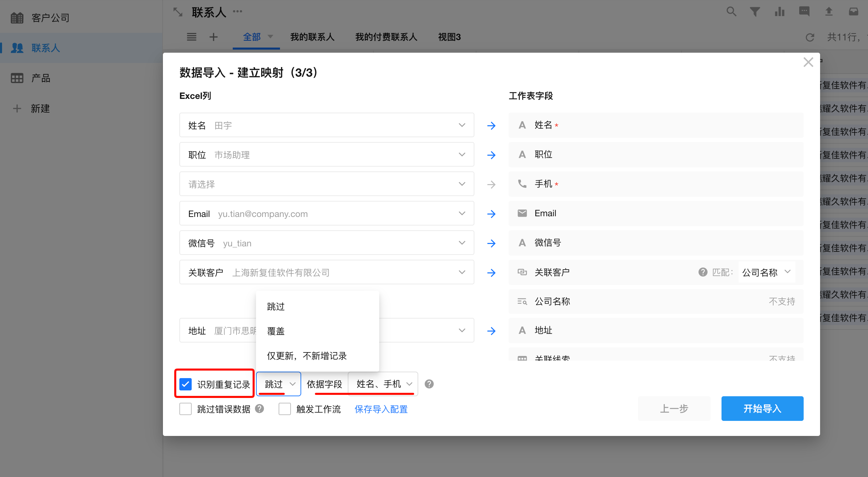Go back with the 上一步 button
This screenshot has height=477, width=868.
pyautogui.click(x=674, y=409)
